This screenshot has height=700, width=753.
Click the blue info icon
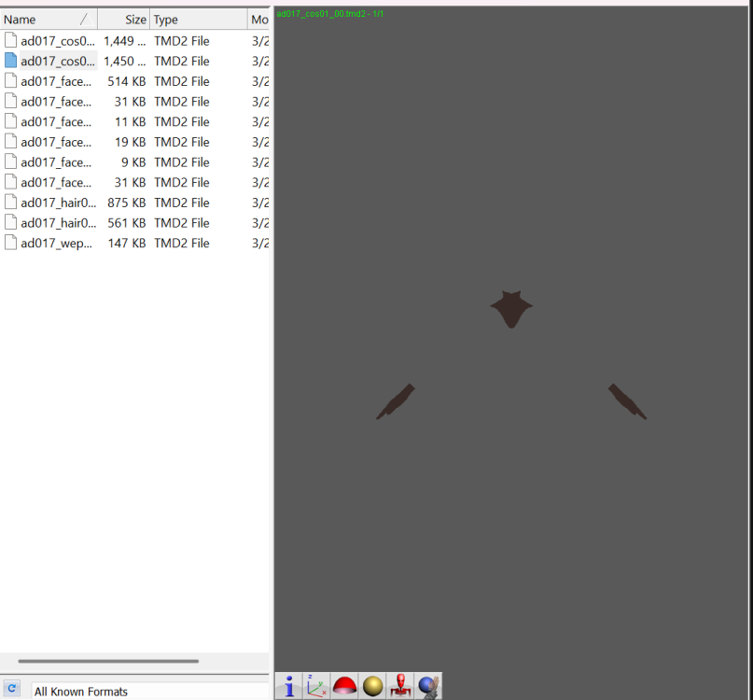[289, 686]
